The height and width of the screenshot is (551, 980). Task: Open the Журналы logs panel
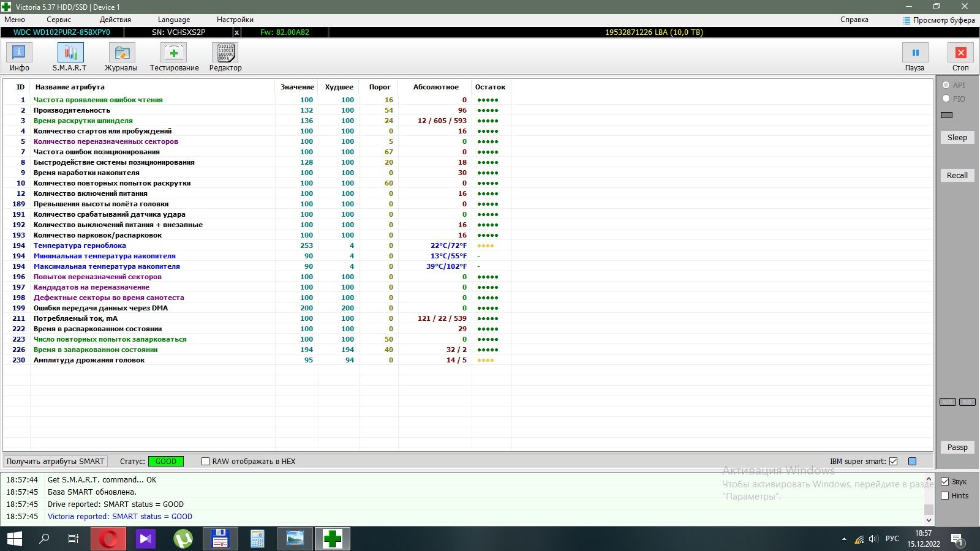121,58
